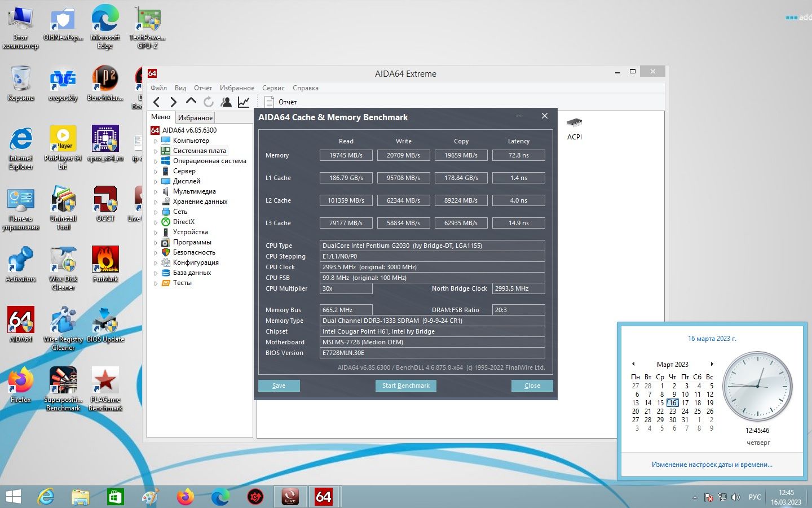812x508 pixels.
Task: Click the refresh icon in AIDA64 toolbar
Action: click(x=209, y=102)
